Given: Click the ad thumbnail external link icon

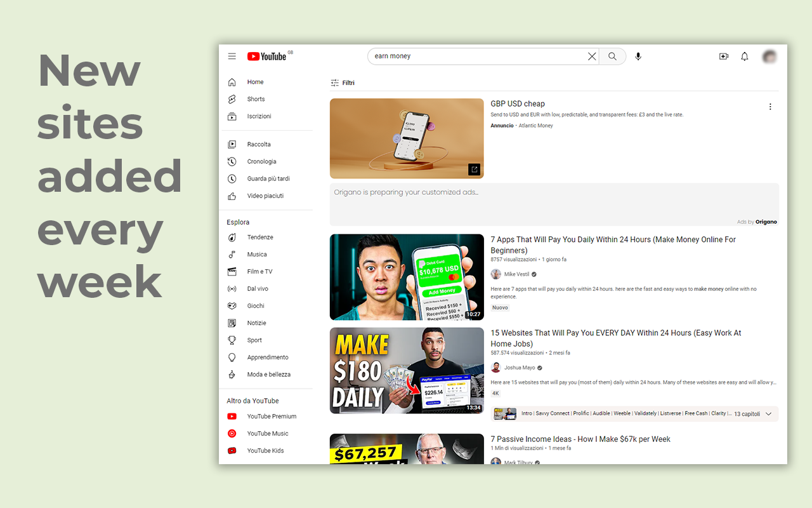Looking at the screenshot, I should pyautogui.click(x=474, y=170).
